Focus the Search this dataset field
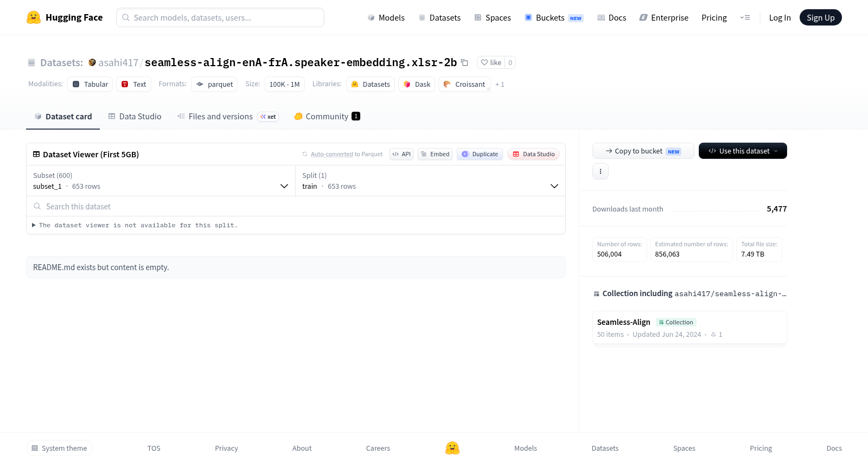The width and height of the screenshot is (868, 467). tap(296, 207)
